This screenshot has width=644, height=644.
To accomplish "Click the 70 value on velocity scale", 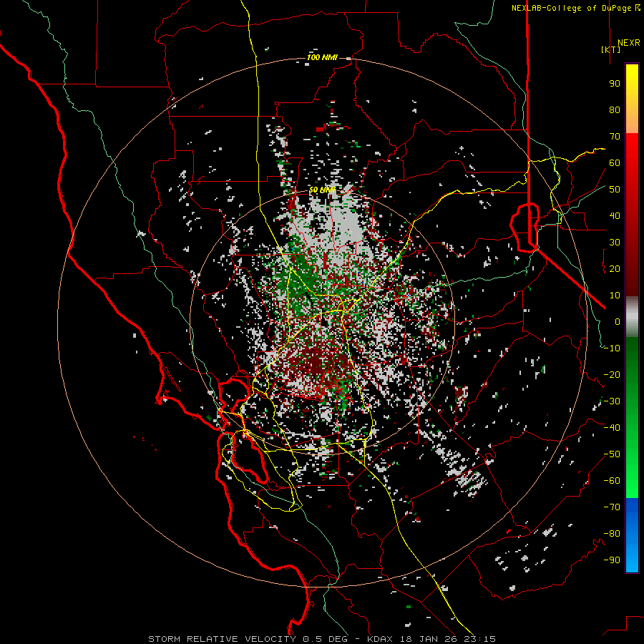I will (x=615, y=137).
